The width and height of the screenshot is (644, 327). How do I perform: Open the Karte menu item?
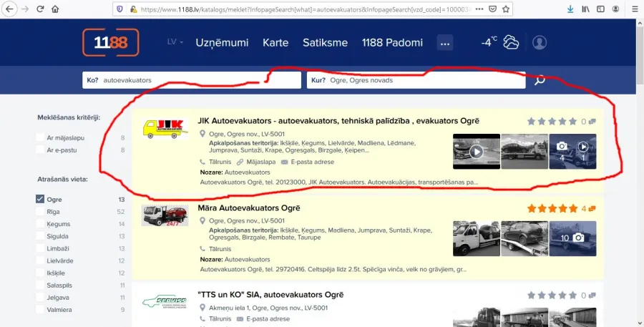275,43
